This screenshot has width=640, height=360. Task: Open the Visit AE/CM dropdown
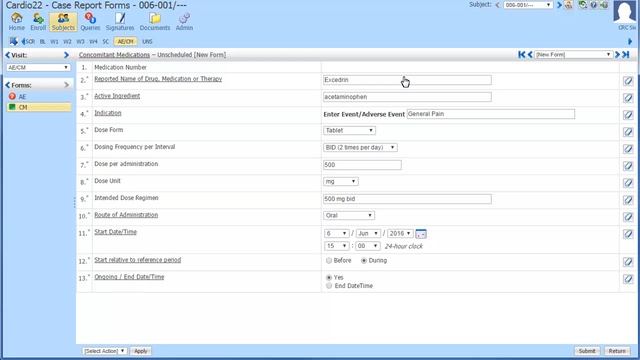point(38,67)
